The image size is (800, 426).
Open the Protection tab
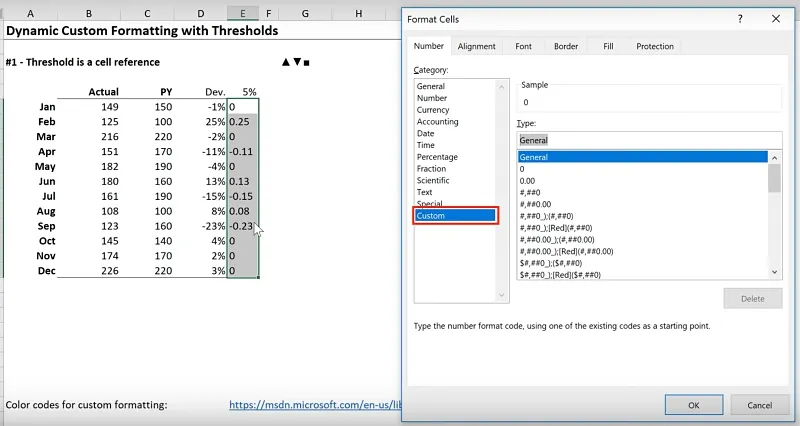(x=655, y=46)
